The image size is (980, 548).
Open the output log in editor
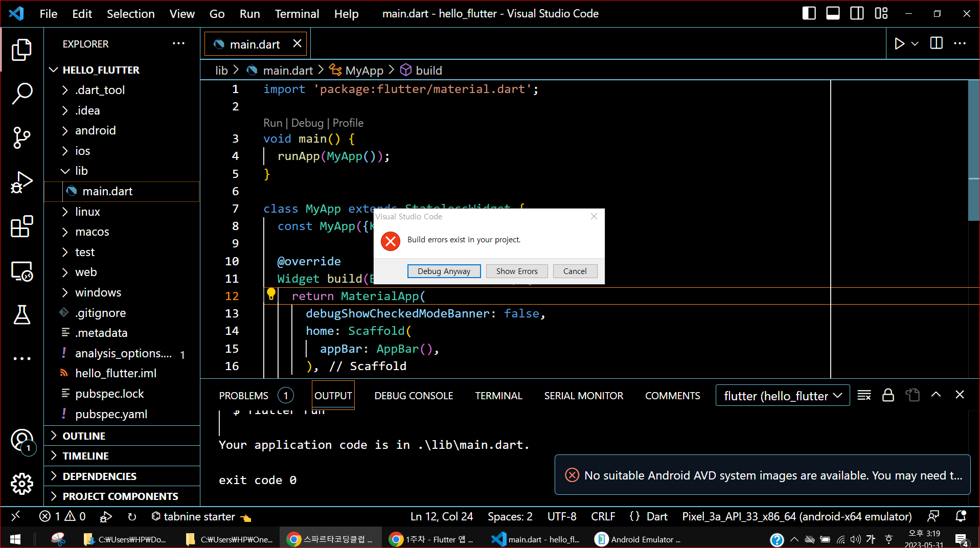pos(913,395)
